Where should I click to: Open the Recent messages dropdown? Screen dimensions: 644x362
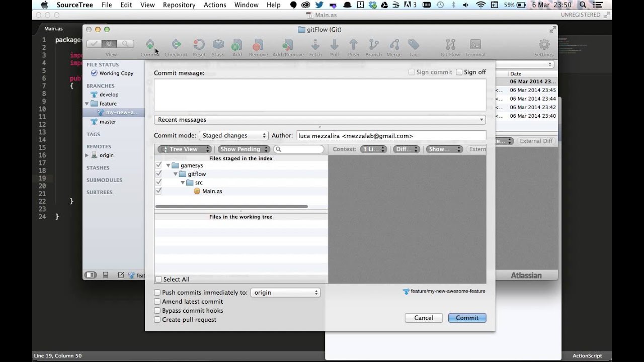coord(320,120)
